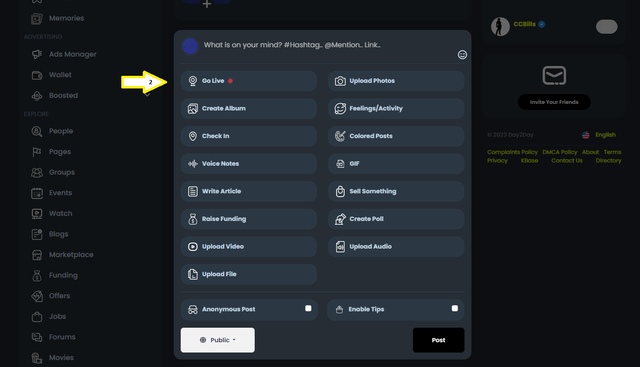Viewport: 640px width, 367px height.
Task: Open the emoji picker in post box
Action: coord(462,55)
